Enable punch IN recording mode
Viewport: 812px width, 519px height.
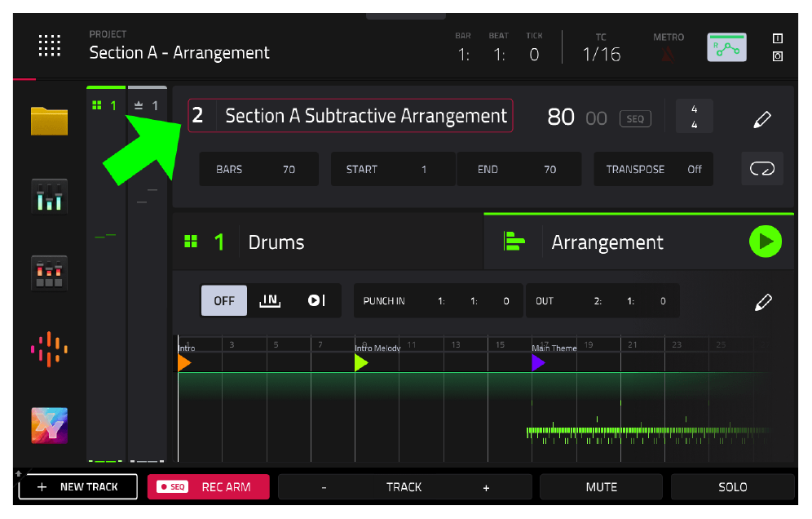pos(270,301)
